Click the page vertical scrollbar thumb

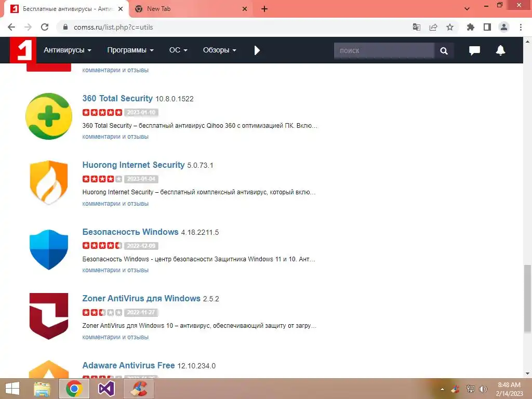click(527, 299)
